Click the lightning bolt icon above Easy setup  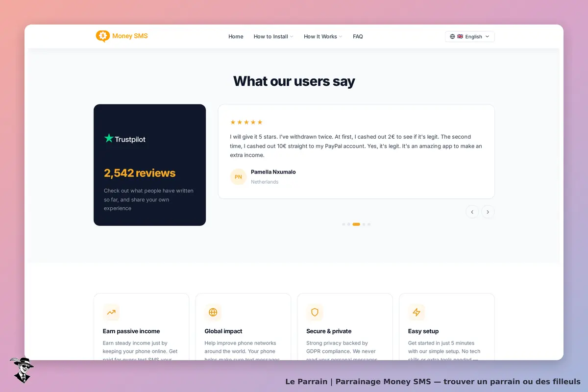tap(416, 312)
